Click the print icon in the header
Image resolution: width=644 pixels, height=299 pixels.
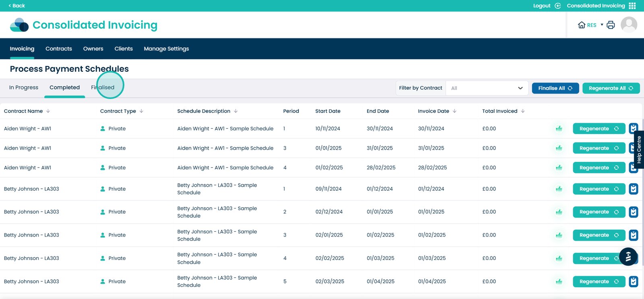pyautogui.click(x=611, y=25)
